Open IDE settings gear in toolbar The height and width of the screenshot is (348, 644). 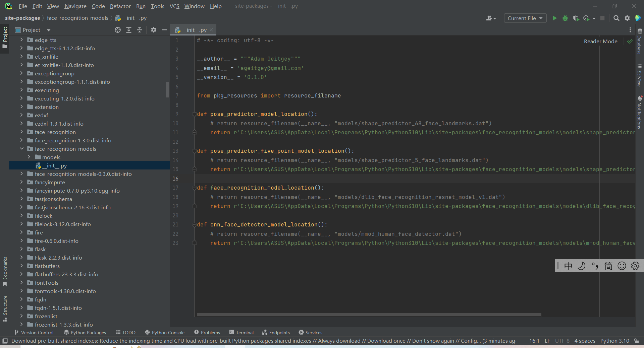click(627, 18)
